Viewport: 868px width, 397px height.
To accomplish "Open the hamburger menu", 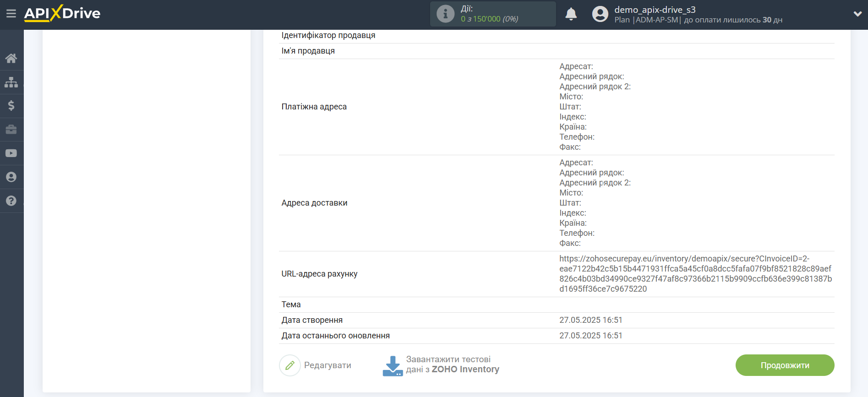I will (11, 14).
